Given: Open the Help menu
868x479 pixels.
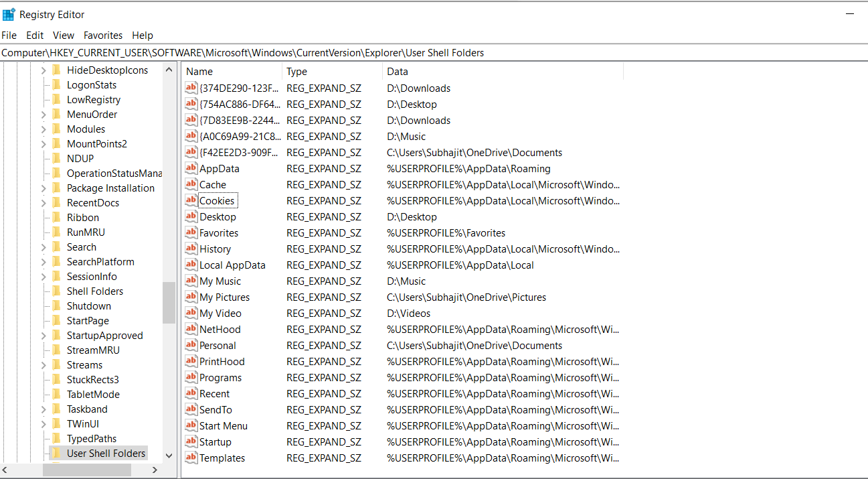Looking at the screenshot, I should [143, 36].
